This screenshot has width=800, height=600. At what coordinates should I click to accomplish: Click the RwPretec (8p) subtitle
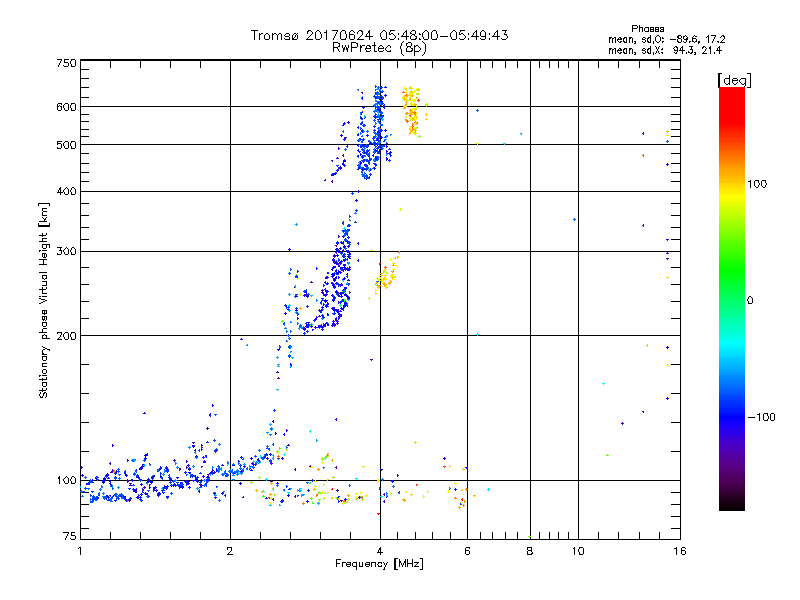379,47
